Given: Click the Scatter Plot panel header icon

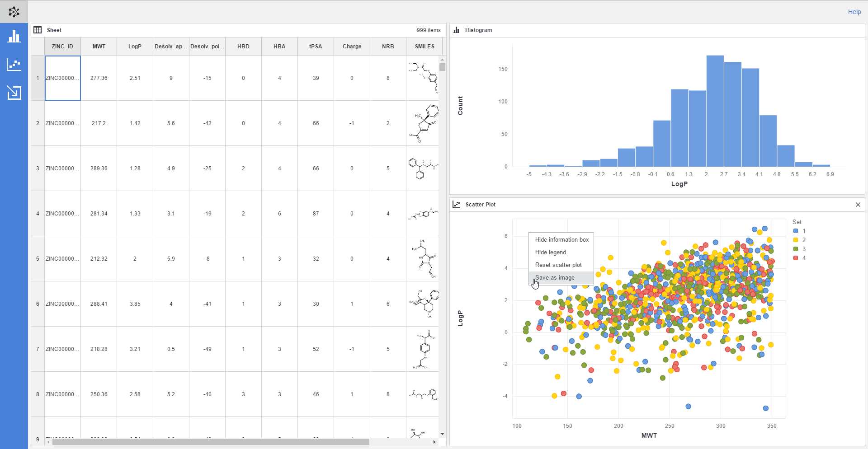Looking at the screenshot, I should click(456, 205).
